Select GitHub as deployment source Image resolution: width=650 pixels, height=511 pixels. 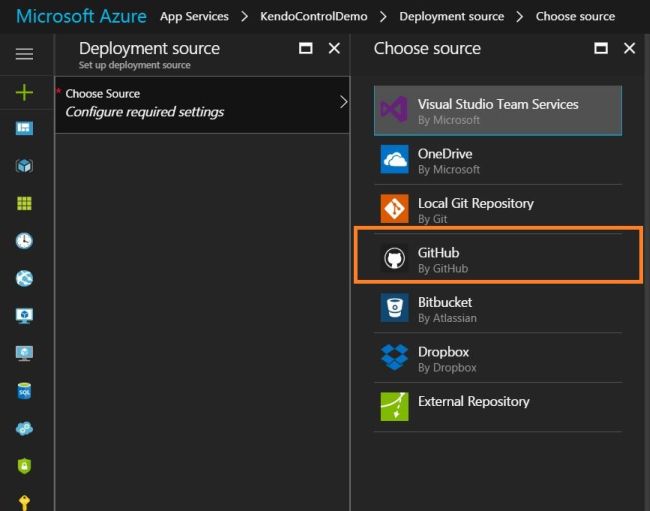[x=497, y=259]
